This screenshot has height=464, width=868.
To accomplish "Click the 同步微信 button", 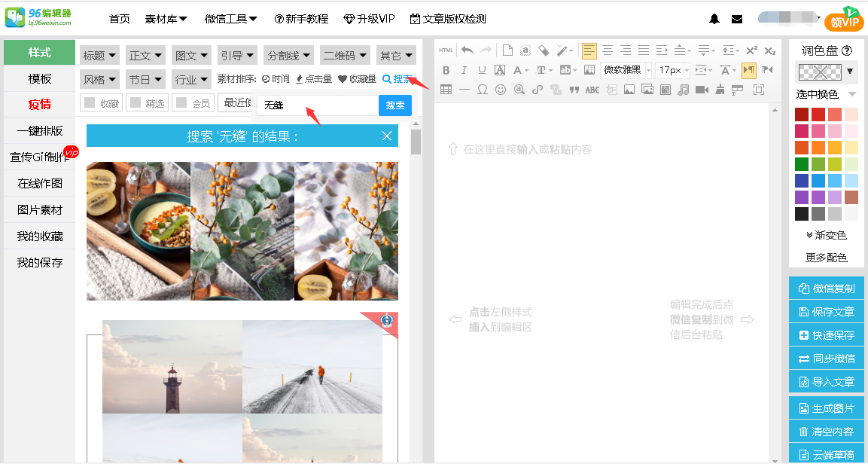I will [827, 359].
